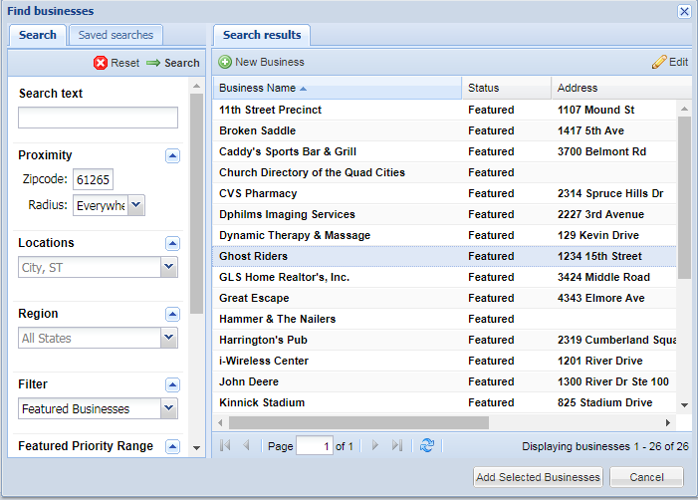
Task: Click the Search text input field
Action: pyautogui.click(x=98, y=118)
